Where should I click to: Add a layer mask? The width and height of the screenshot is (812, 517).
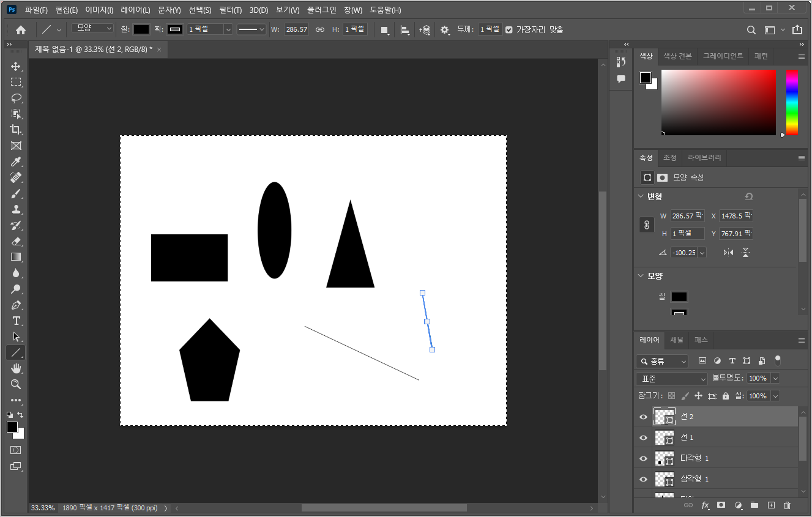pyautogui.click(x=721, y=505)
